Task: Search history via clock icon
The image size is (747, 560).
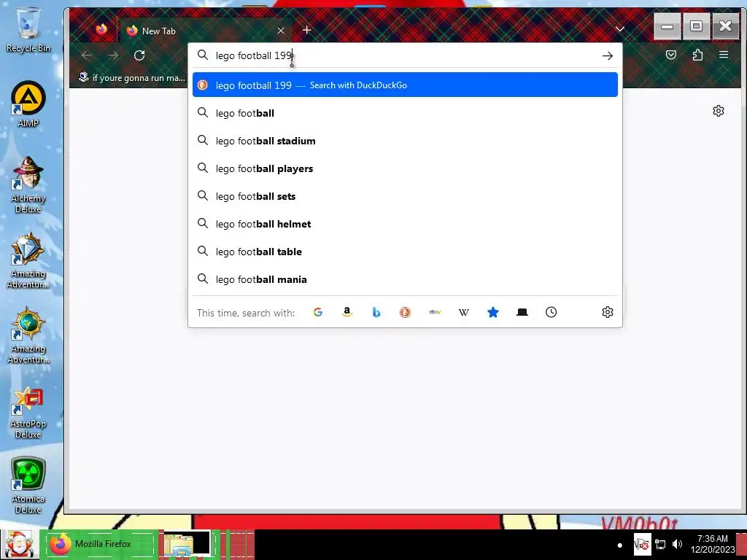Action: (x=551, y=312)
